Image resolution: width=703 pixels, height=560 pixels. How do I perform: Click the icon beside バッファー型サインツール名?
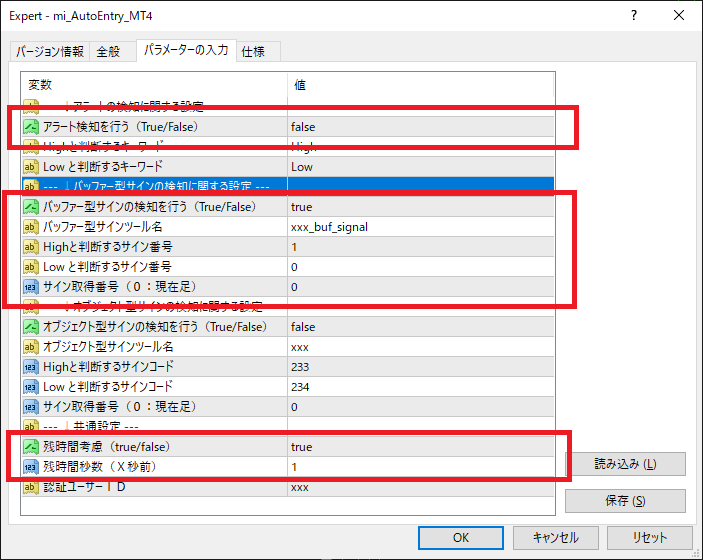pyautogui.click(x=31, y=227)
